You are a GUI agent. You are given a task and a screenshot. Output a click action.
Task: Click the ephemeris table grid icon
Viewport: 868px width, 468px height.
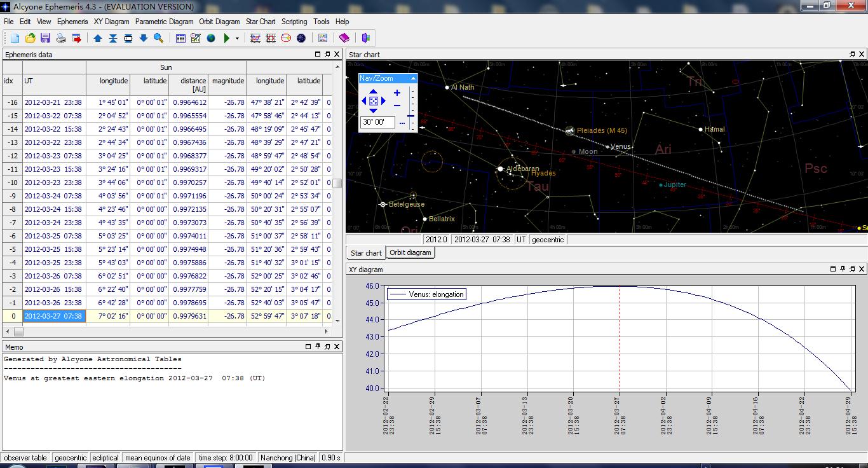[x=180, y=38]
